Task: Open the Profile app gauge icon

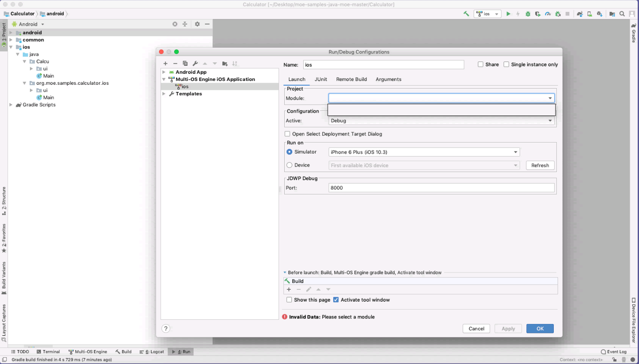Action: pyautogui.click(x=547, y=14)
